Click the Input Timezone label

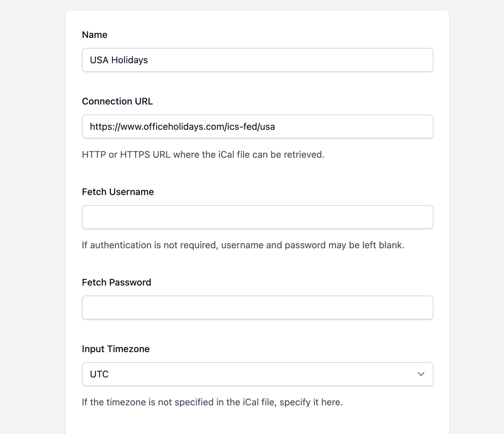(x=116, y=349)
